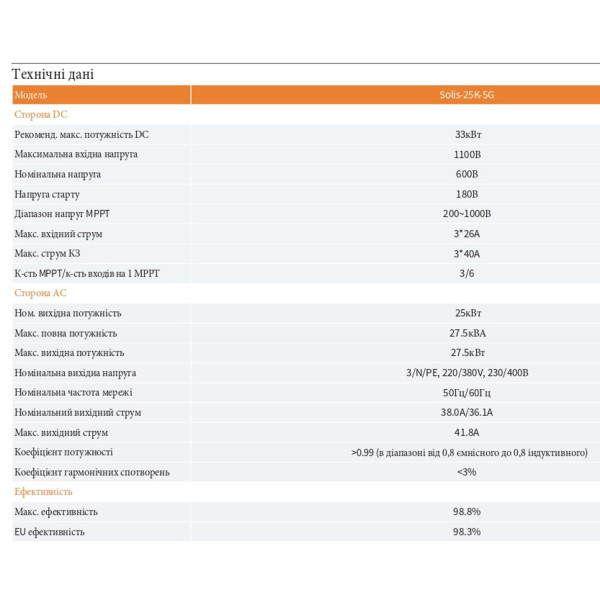Select the 'Сторона AC' section label

point(41,293)
